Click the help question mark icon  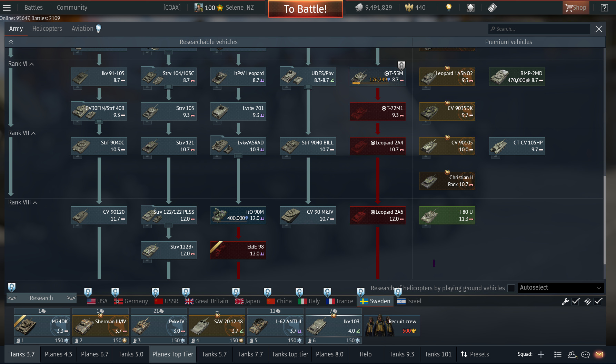pos(604,8)
